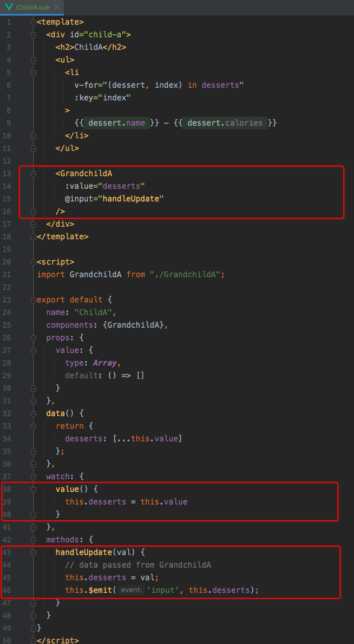Fold the div id="child-a" block
354x644 pixels.
tap(34, 34)
